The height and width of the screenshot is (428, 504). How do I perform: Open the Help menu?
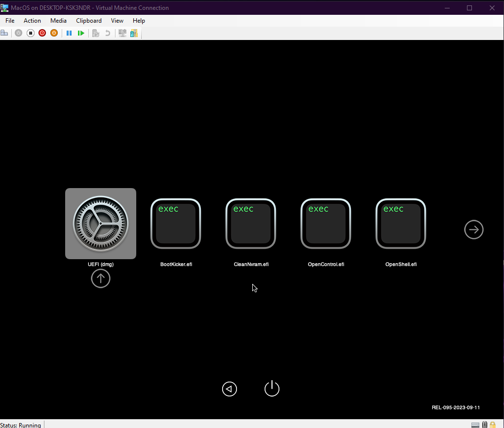[x=139, y=21]
